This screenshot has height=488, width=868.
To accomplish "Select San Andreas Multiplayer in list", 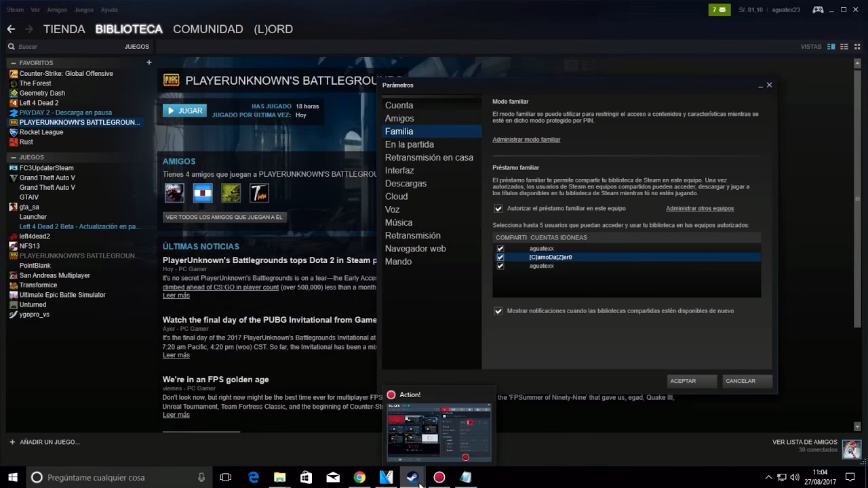I will click(54, 276).
